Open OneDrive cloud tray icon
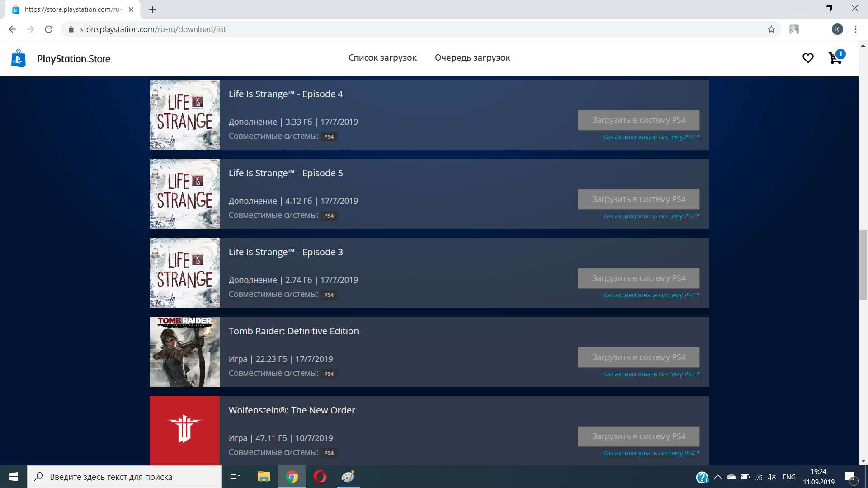 tap(731, 477)
